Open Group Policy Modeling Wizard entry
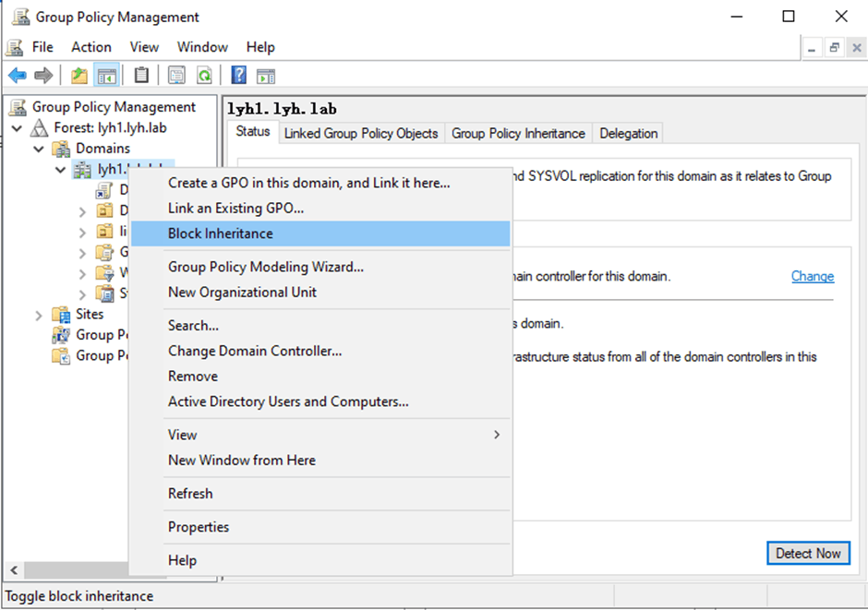Viewport: 868px width, 610px height. coord(320,267)
